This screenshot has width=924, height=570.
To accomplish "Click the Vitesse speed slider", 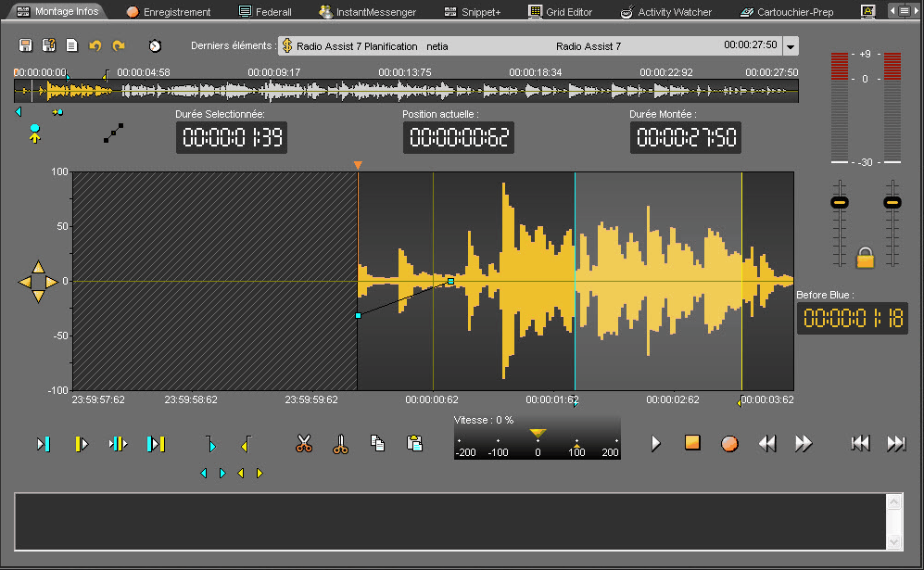I will (538, 438).
